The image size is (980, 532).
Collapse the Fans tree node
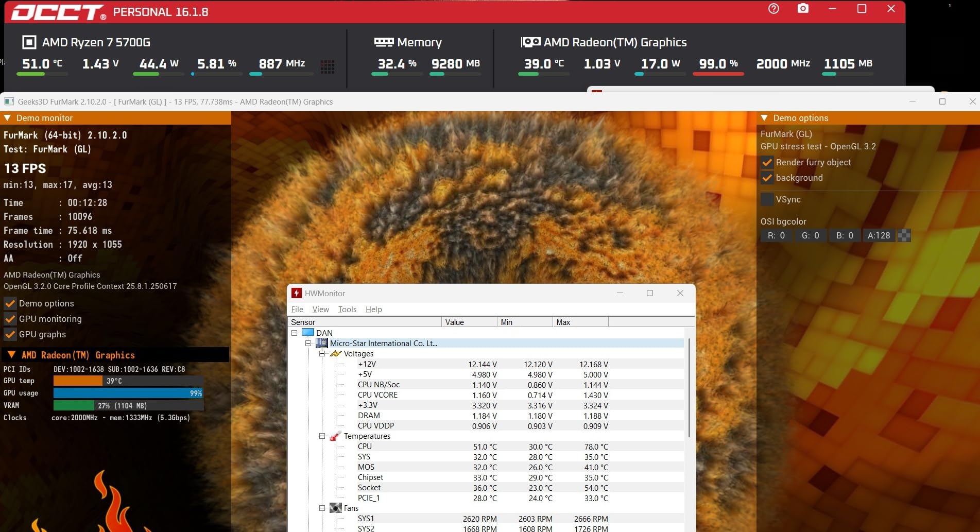click(x=322, y=508)
